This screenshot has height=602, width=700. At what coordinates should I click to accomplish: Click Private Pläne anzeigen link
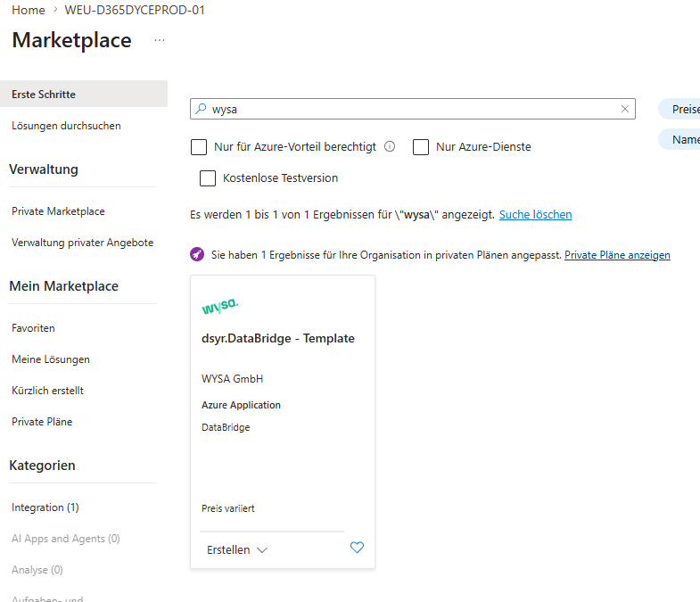point(617,254)
